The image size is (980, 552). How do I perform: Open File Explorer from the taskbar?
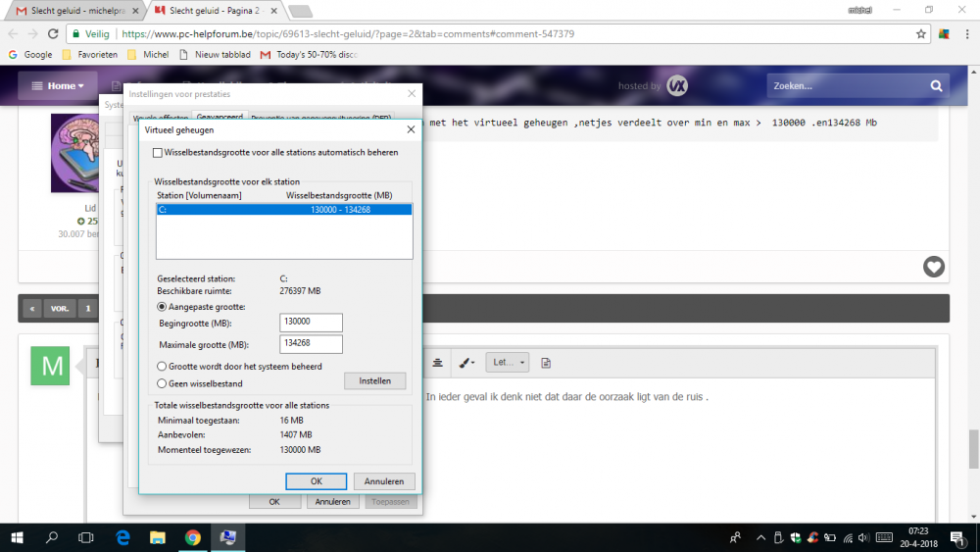tap(158, 537)
